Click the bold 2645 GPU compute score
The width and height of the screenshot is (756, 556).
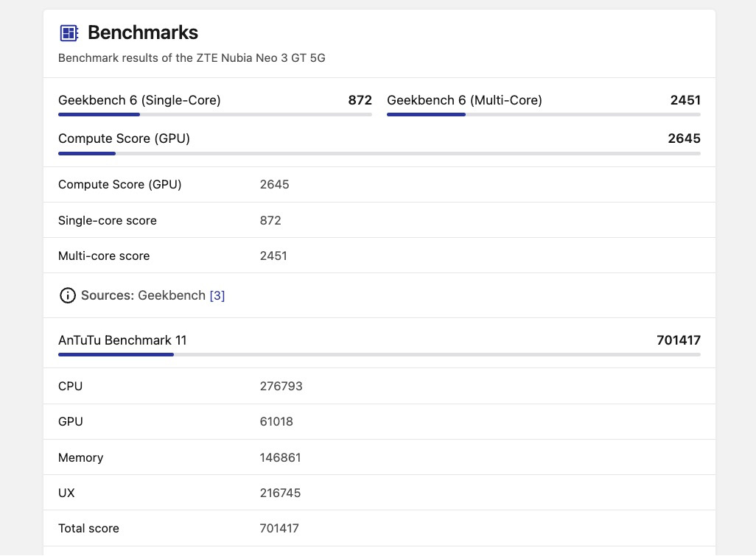[x=685, y=138]
